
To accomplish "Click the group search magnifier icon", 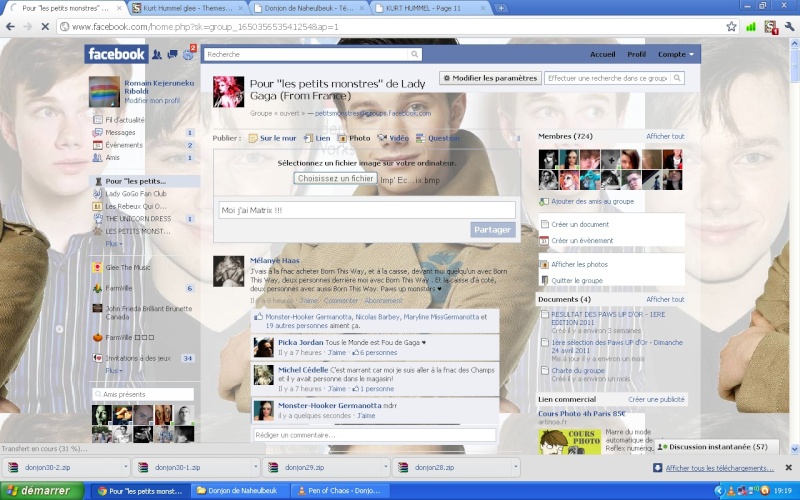I will point(677,78).
